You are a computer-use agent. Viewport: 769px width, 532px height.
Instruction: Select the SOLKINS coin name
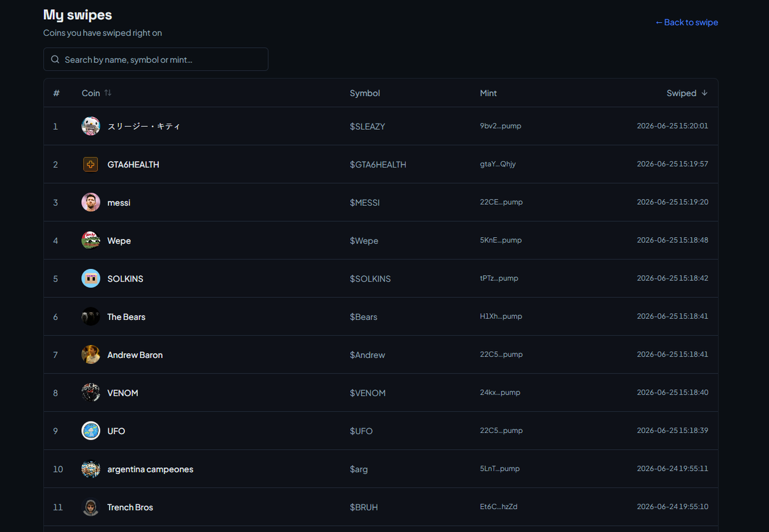pos(125,279)
